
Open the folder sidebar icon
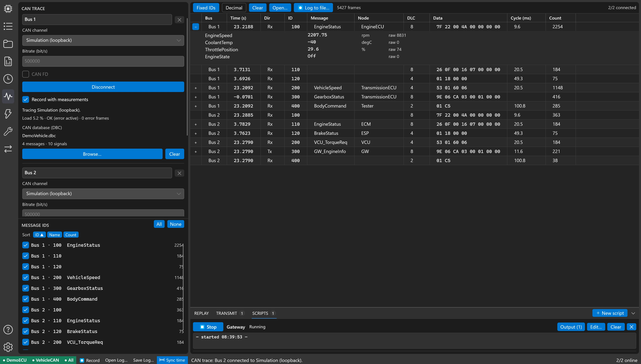(x=8, y=44)
